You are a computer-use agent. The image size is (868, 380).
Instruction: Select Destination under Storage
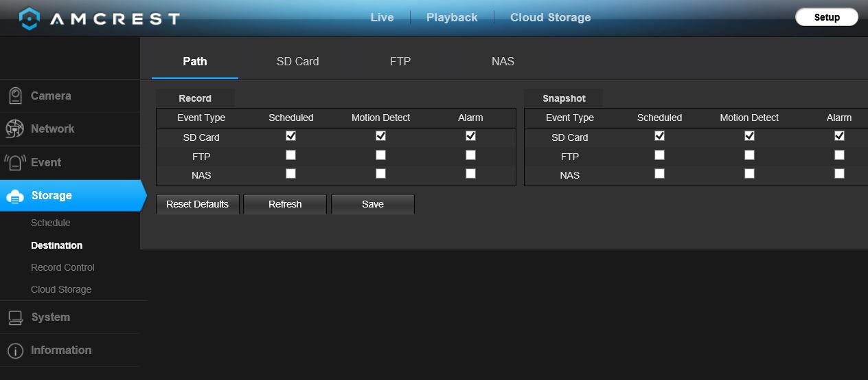point(56,245)
